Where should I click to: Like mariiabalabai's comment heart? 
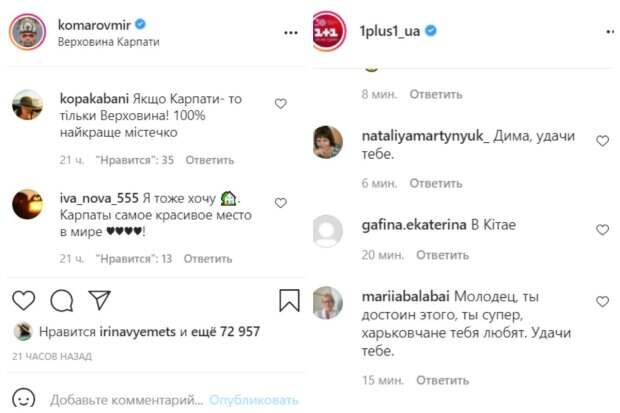(602, 302)
